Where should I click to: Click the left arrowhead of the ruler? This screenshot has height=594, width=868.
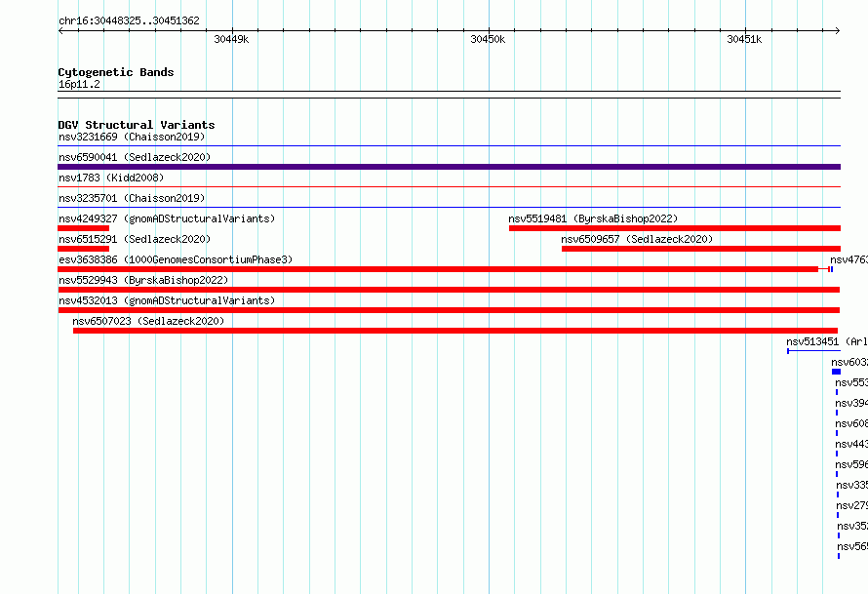pyautogui.click(x=60, y=30)
